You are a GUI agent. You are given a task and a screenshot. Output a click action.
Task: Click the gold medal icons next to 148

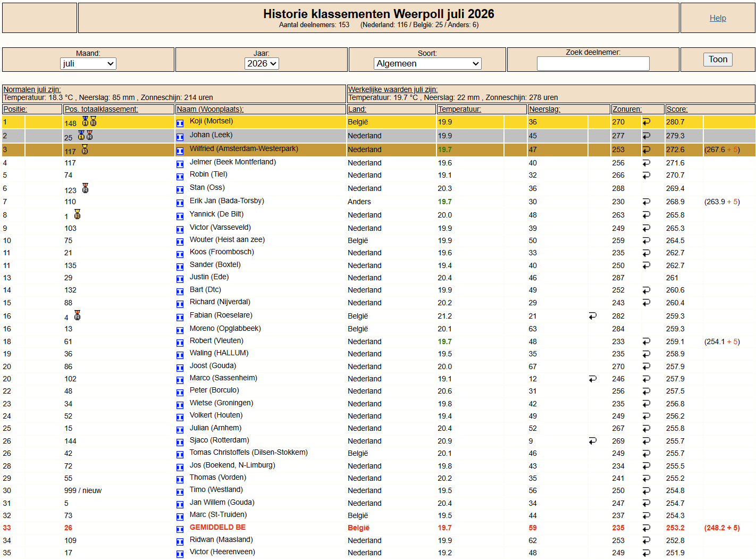click(89, 121)
